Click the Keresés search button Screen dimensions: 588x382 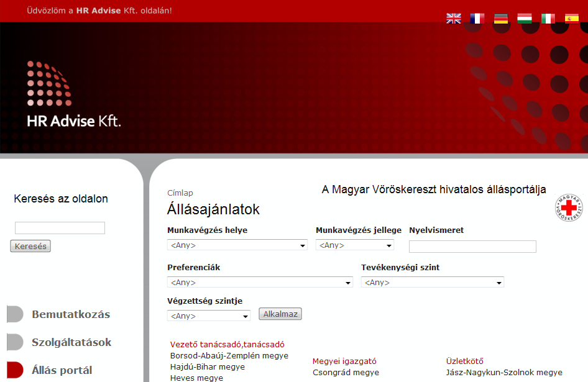coord(30,247)
